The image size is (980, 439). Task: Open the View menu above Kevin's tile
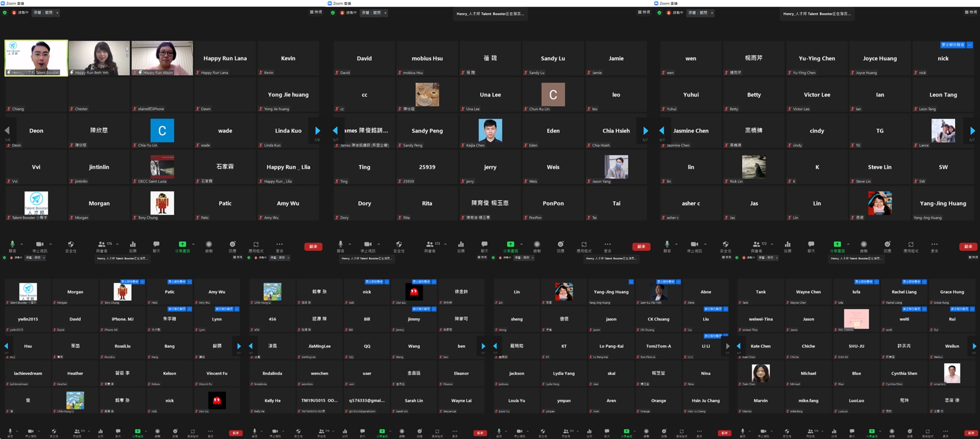pyautogui.click(x=316, y=12)
